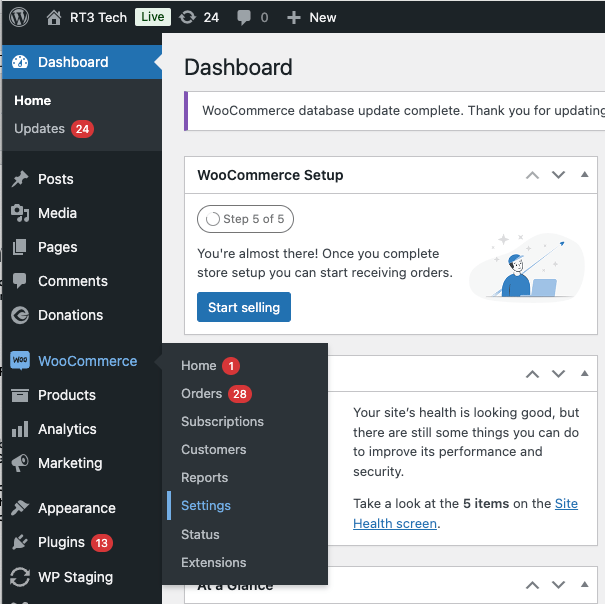Collapse the WooCommerce Setup panel

[x=584, y=175]
